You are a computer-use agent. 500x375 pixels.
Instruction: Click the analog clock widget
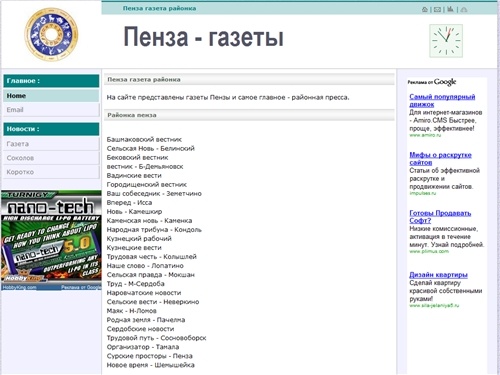[x=446, y=41]
